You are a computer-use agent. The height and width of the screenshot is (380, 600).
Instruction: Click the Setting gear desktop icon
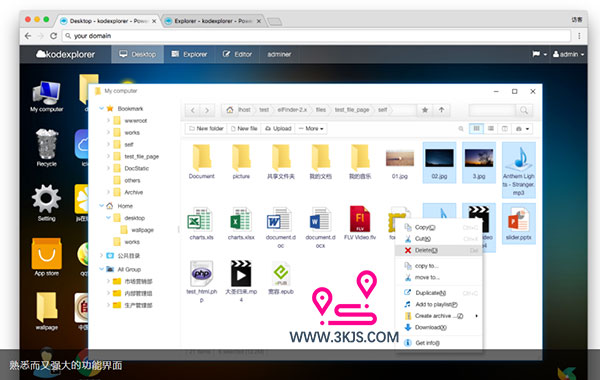46,202
